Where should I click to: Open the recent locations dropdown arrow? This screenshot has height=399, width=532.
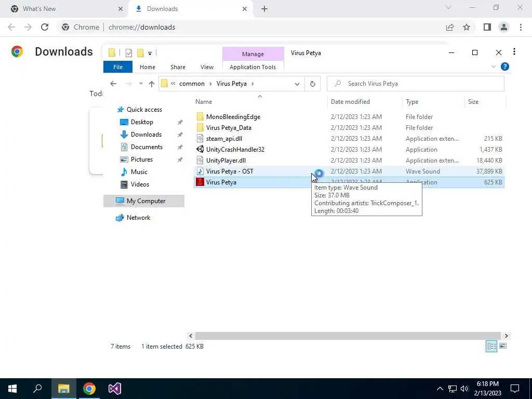pos(141,84)
